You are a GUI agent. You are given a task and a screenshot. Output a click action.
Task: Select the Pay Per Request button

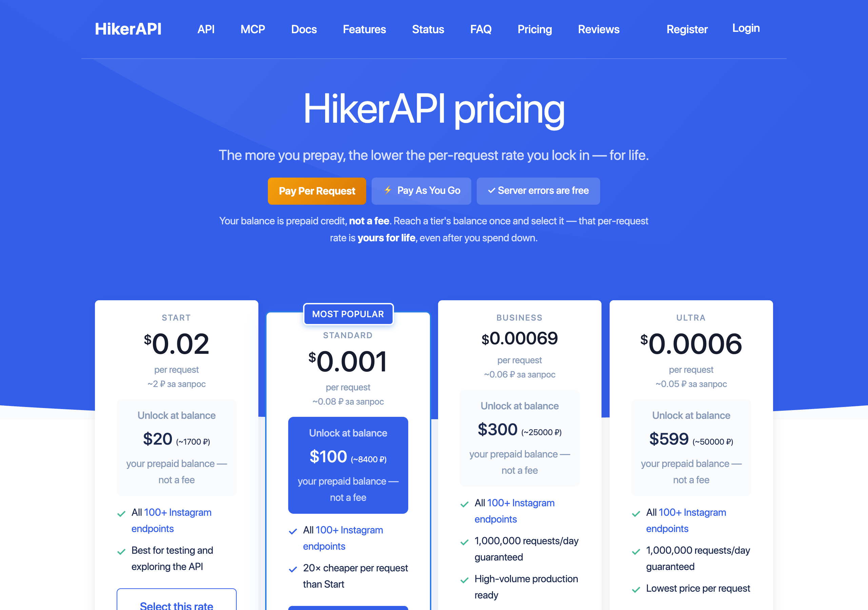point(317,191)
